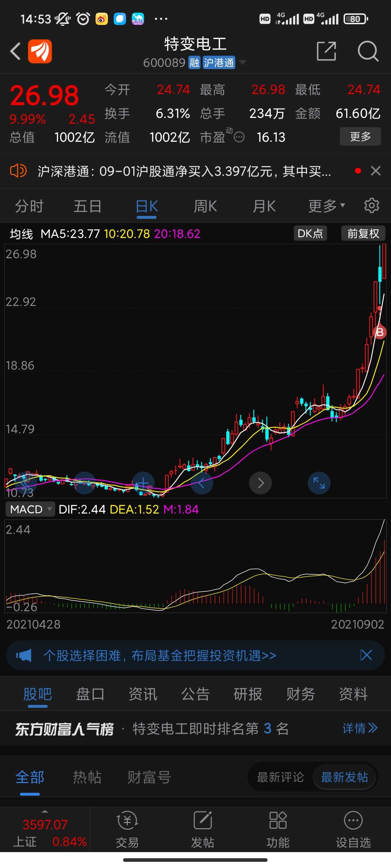Close the fund promo banner
Image resolution: width=391 pixels, height=868 pixels.
tap(366, 655)
